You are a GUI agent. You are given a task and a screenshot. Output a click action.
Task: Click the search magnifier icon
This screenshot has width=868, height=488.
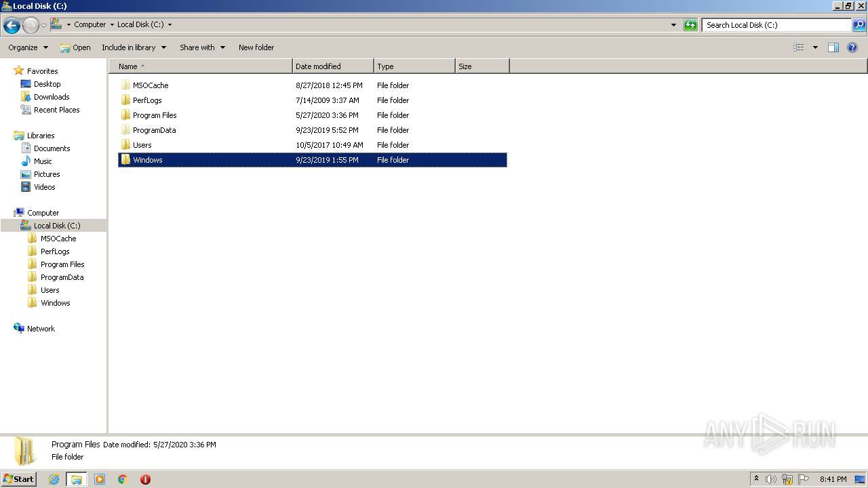point(859,25)
